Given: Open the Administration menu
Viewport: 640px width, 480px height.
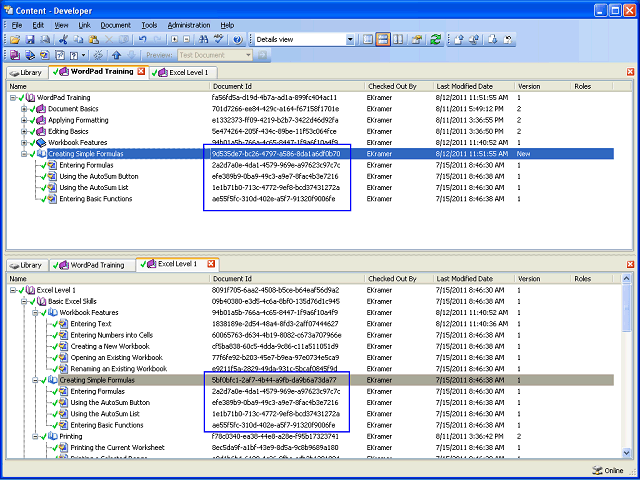Looking at the screenshot, I should (189, 25).
